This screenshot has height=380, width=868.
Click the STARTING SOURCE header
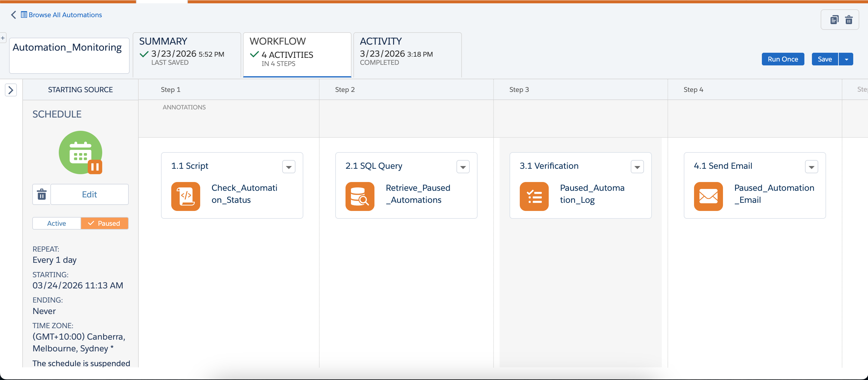(80, 90)
